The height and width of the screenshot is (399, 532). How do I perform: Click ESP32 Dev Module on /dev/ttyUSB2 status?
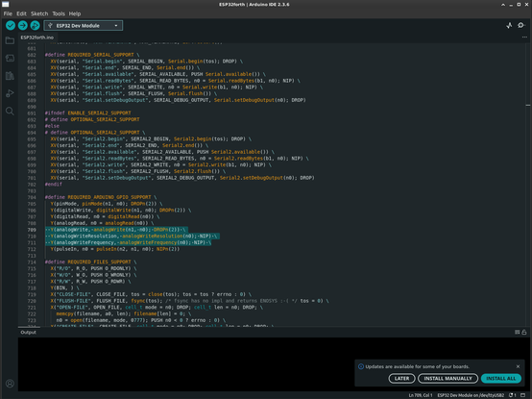click(x=471, y=395)
